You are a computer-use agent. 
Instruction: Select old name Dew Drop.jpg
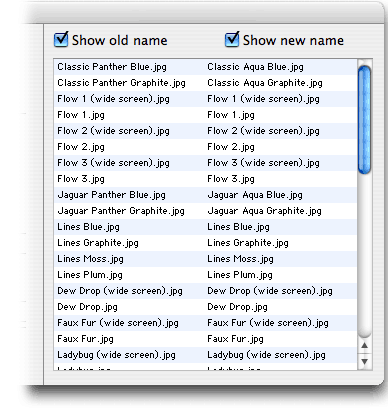tap(87, 307)
